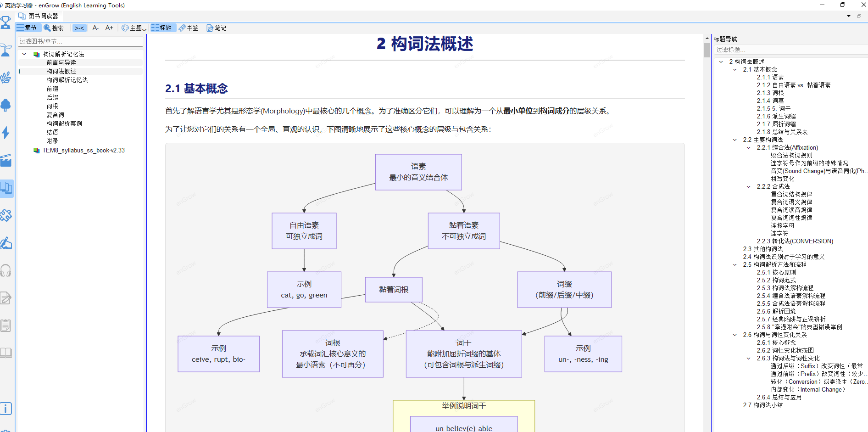Jump to heading 2.7 构词法小结

pos(763,405)
